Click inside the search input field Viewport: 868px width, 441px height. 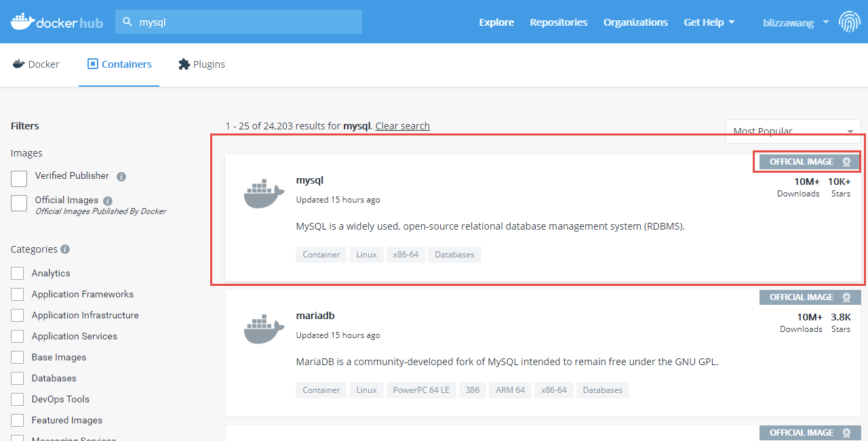tap(237, 22)
